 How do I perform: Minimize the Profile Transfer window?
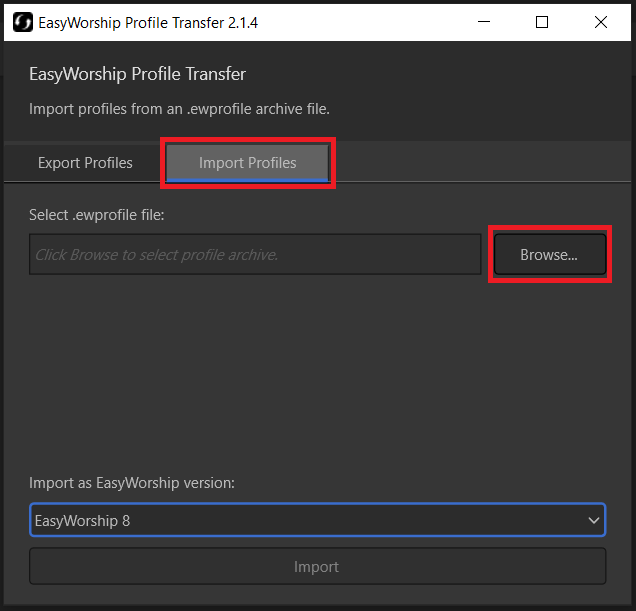tap(484, 22)
